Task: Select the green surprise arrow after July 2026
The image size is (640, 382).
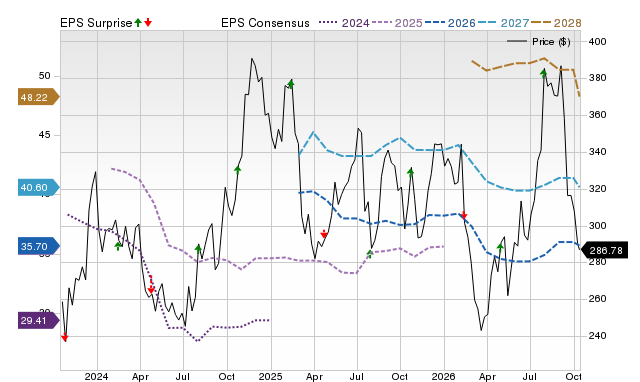Action: (544, 73)
